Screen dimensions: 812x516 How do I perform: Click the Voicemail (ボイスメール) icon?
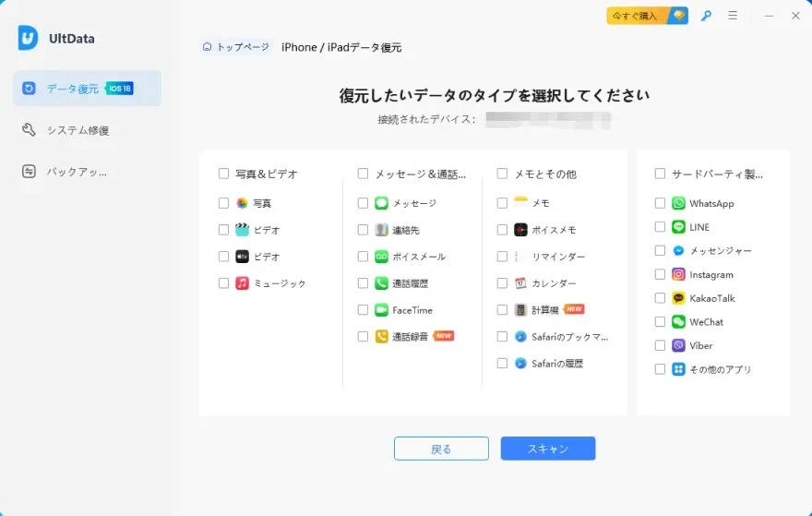coord(381,257)
